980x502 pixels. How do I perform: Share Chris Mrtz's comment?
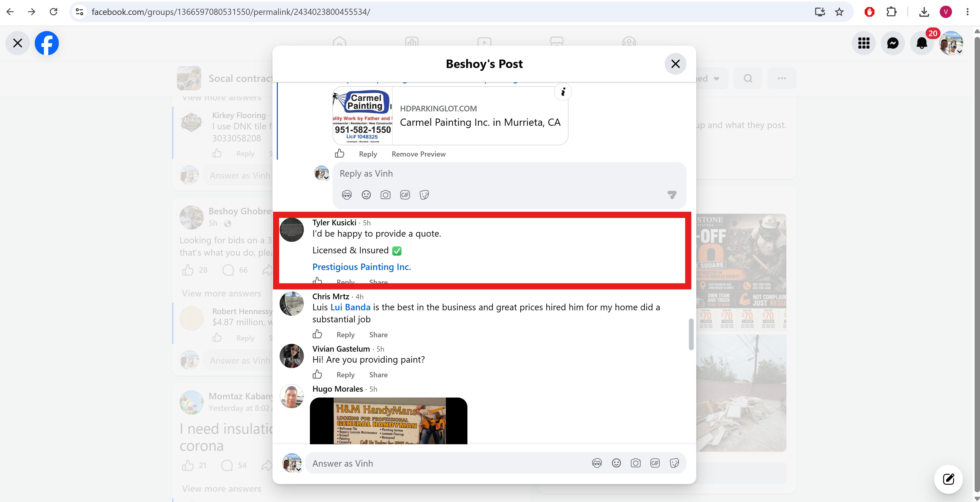(378, 335)
